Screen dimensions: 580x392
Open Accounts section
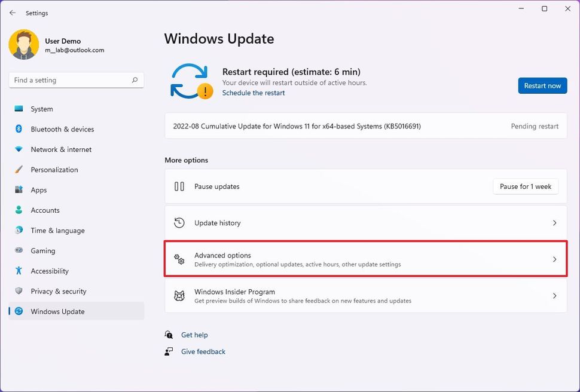click(x=45, y=210)
